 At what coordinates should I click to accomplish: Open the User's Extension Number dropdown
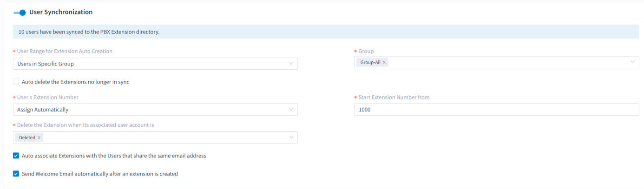tap(155, 110)
